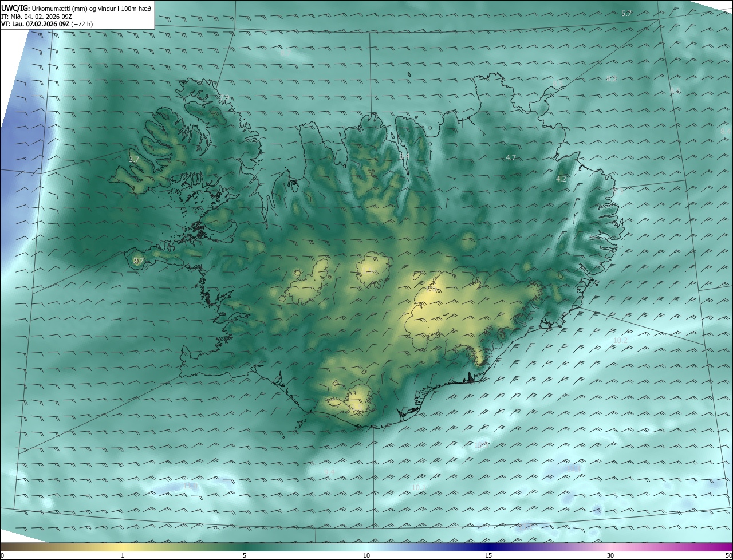Click the '10' tick label on the colorbar
Image resolution: width=733 pixels, height=560 pixels.
click(366, 555)
